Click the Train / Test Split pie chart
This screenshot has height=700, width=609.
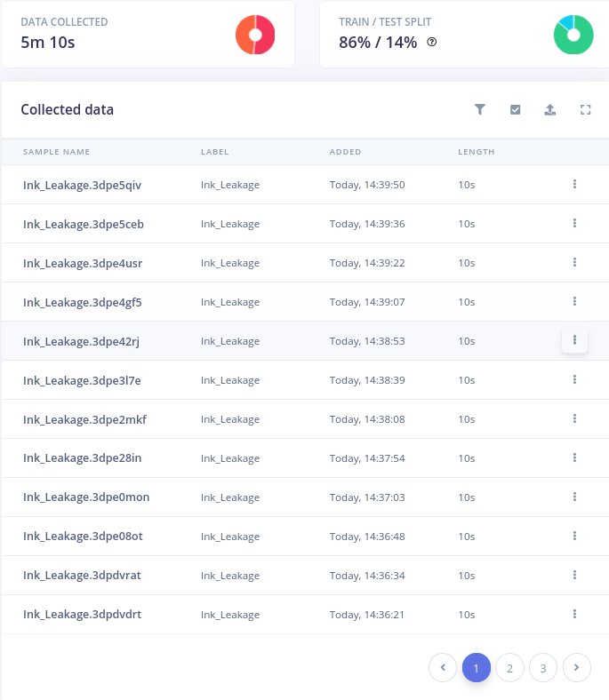(573, 35)
